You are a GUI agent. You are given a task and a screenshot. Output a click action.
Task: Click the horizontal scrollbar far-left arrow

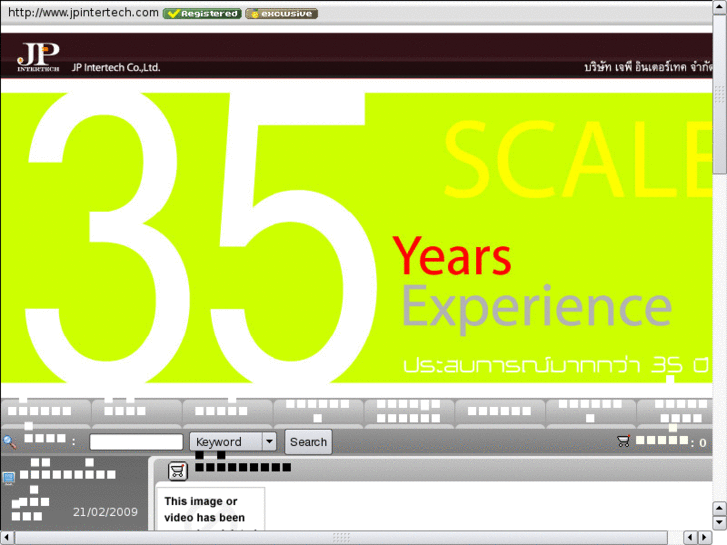(7, 537)
